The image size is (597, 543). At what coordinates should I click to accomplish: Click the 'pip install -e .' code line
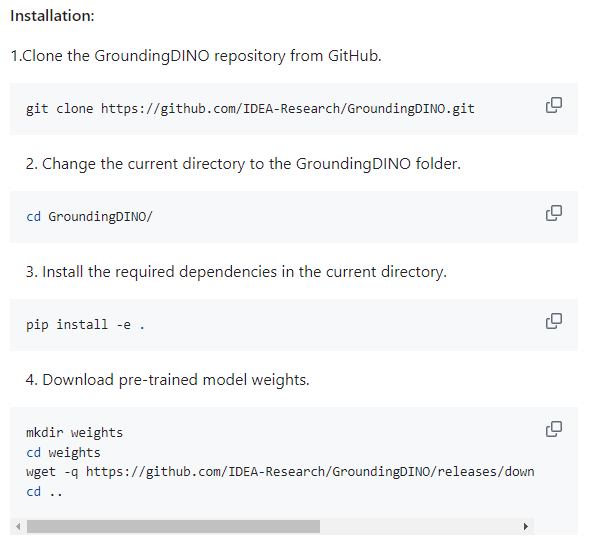tap(85, 325)
